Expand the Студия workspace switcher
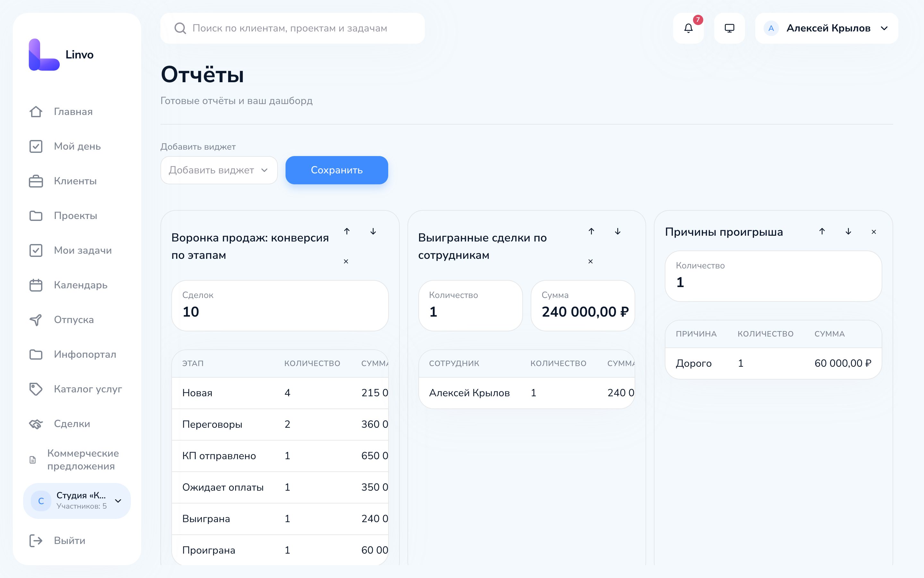This screenshot has width=924, height=578. pos(77,501)
